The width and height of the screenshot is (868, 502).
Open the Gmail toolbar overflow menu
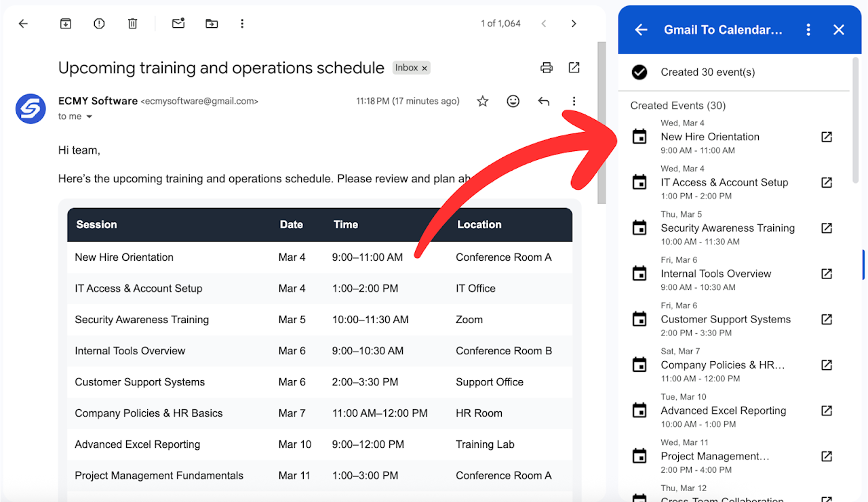pos(242,23)
